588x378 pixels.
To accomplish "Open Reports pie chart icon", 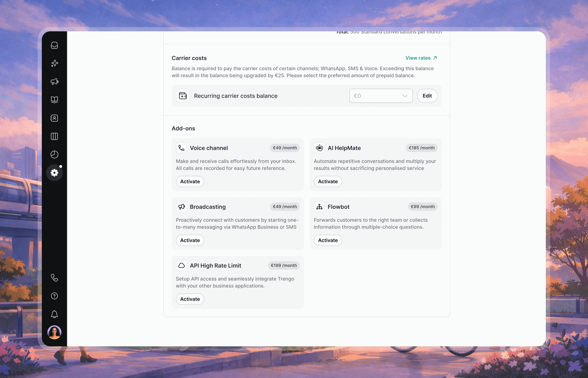I will [x=54, y=154].
